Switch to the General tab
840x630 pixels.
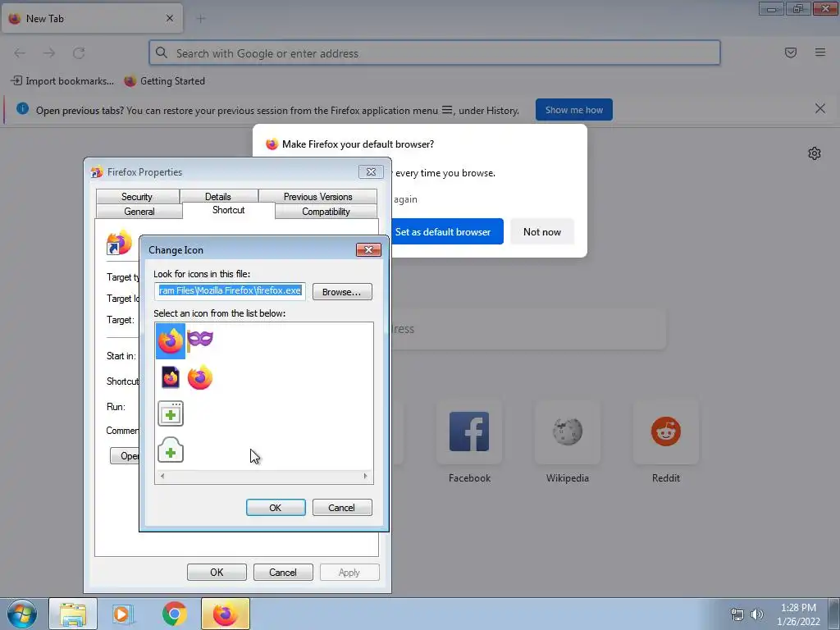pyautogui.click(x=139, y=212)
